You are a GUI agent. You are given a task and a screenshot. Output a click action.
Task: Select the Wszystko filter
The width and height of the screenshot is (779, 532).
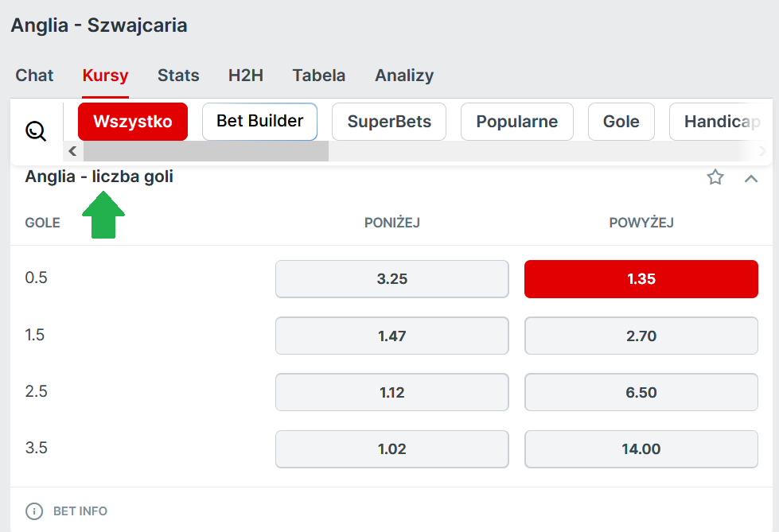pyautogui.click(x=133, y=122)
